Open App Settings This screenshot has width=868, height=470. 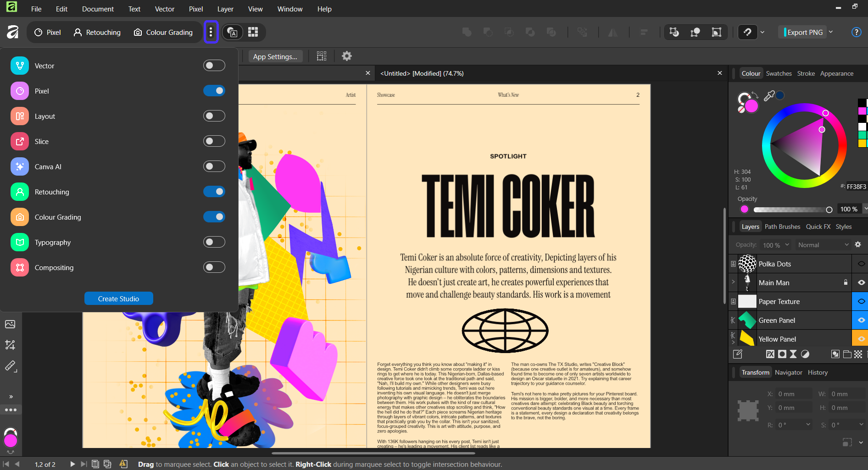pos(275,56)
